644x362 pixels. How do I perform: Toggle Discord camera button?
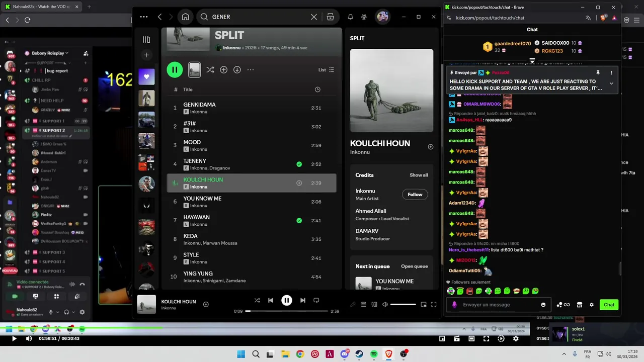tap(15, 296)
